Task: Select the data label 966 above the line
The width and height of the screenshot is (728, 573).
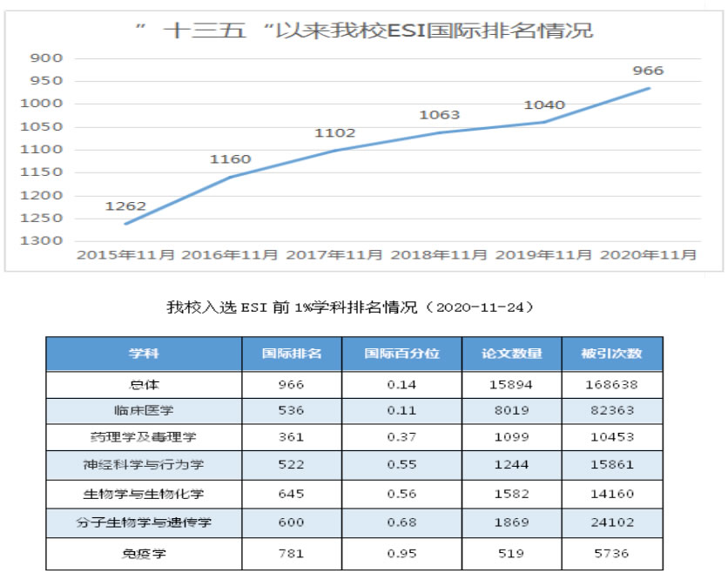Action: pyautogui.click(x=648, y=71)
